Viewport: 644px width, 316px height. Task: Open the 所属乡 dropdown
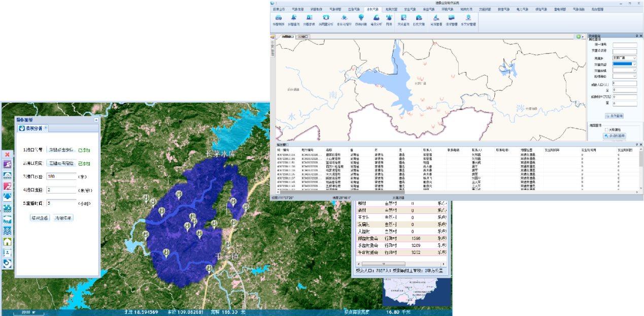634,57
